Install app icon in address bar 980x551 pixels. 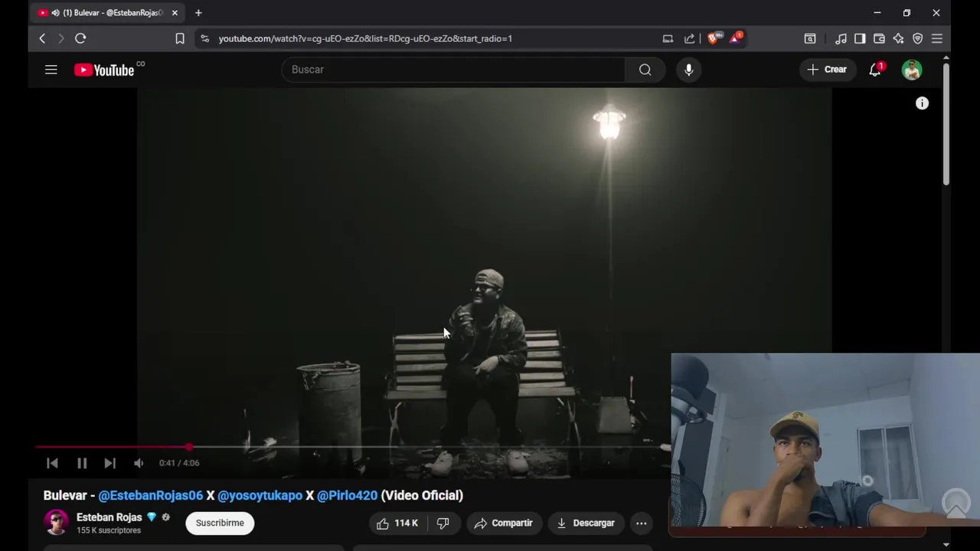coord(668,38)
